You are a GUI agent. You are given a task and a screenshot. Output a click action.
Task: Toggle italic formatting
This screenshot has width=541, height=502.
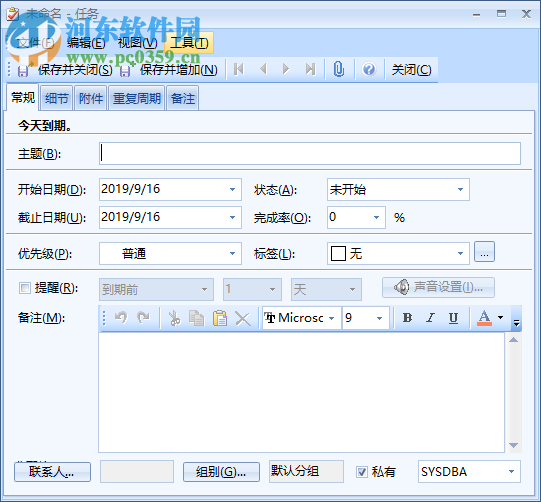(x=430, y=317)
